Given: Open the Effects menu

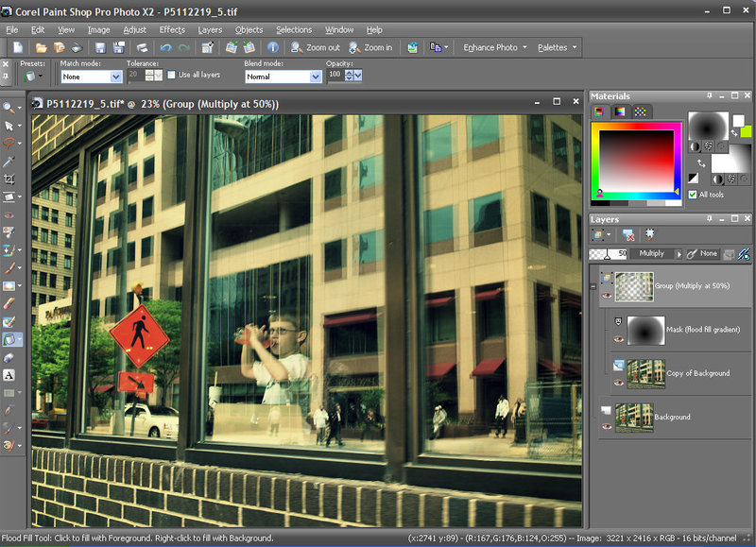Looking at the screenshot, I should 172,30.
